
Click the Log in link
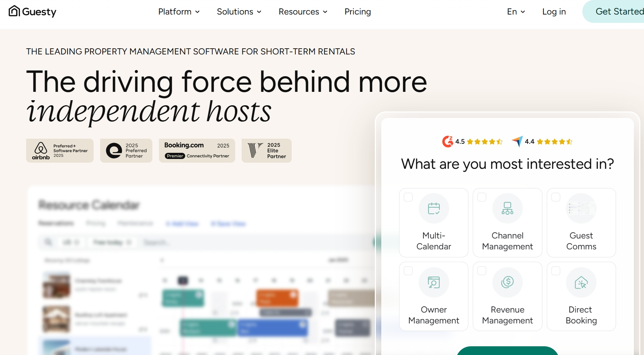pos(554,12)
